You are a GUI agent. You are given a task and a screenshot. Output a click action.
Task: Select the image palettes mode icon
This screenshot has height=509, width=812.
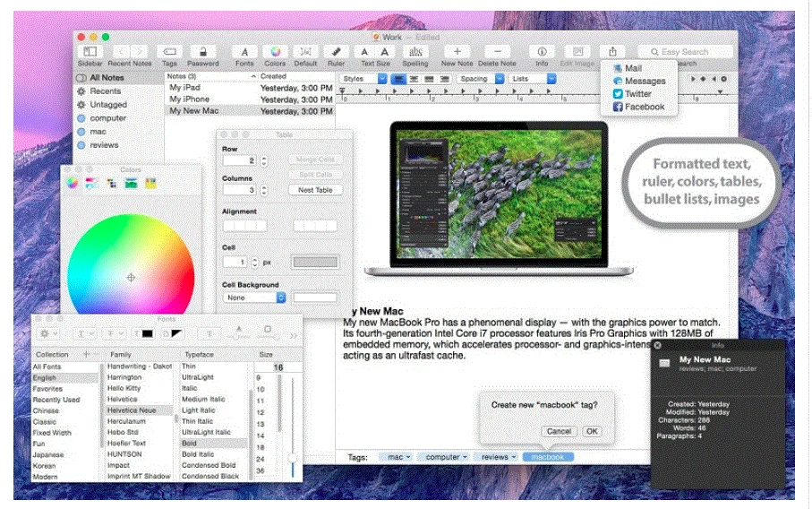pyautogui.click(x=131, y=183)
